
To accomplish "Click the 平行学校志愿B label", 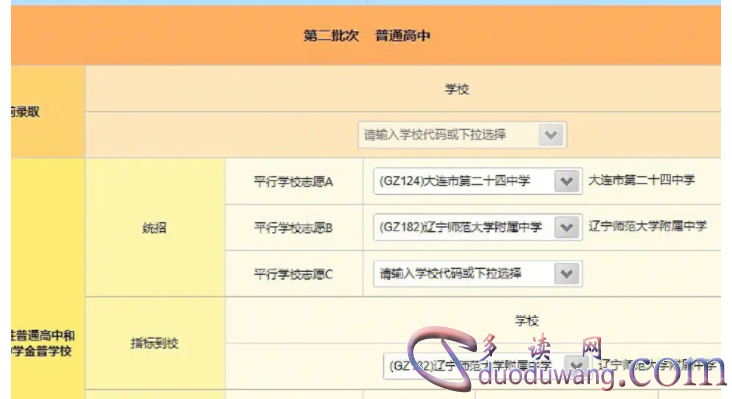I will click(293, 228).
